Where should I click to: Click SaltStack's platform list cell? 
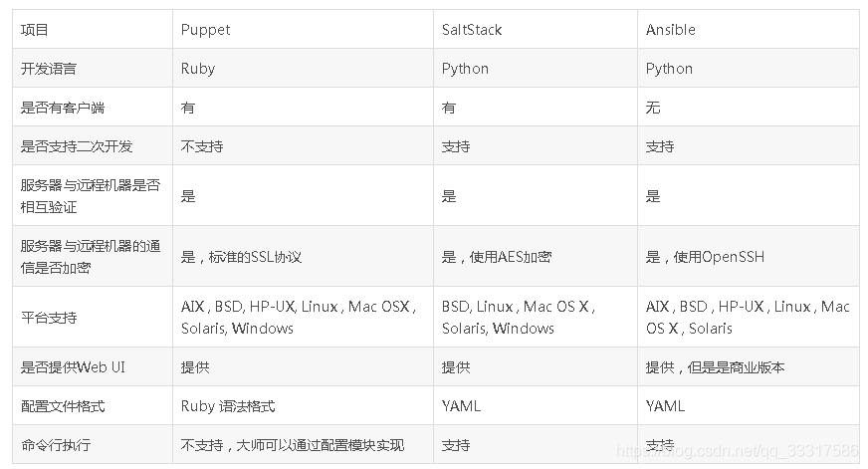536,318
